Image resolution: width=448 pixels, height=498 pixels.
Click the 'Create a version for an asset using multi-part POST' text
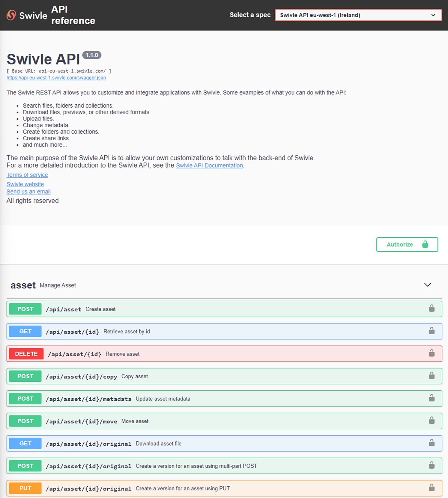pyautogui.click(x=196, y=466)
